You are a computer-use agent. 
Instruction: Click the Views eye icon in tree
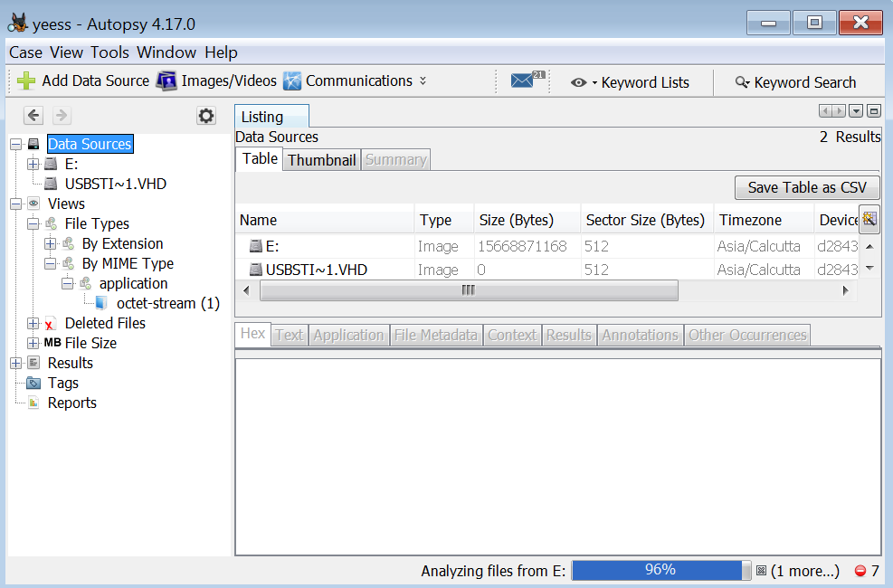click(x=33, y=204)
